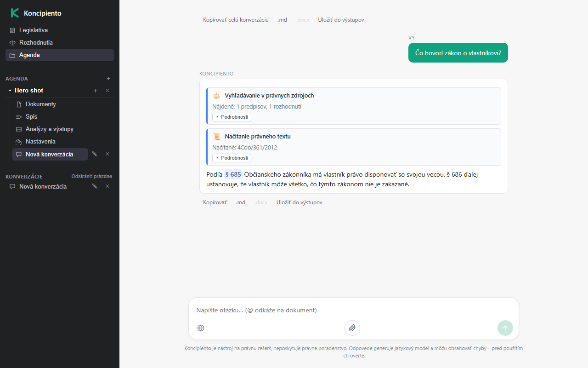Image resolution: width=588 pixels, height=368 pixels.
Task: Click Nájdené: 1 predpisov, 1 rozhodnutí
Action: [257, 107]
